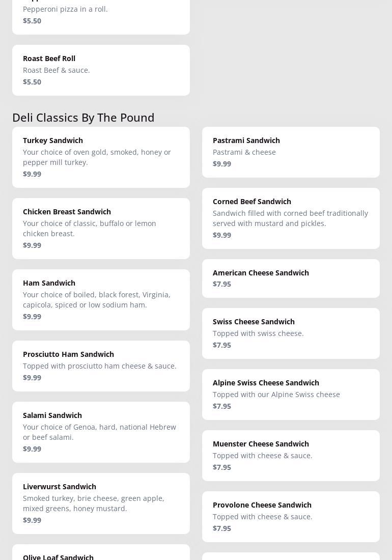The image size is (392, 560).
Task: Click the Deli Classics By The Pound heading
Action: point(83,117)
